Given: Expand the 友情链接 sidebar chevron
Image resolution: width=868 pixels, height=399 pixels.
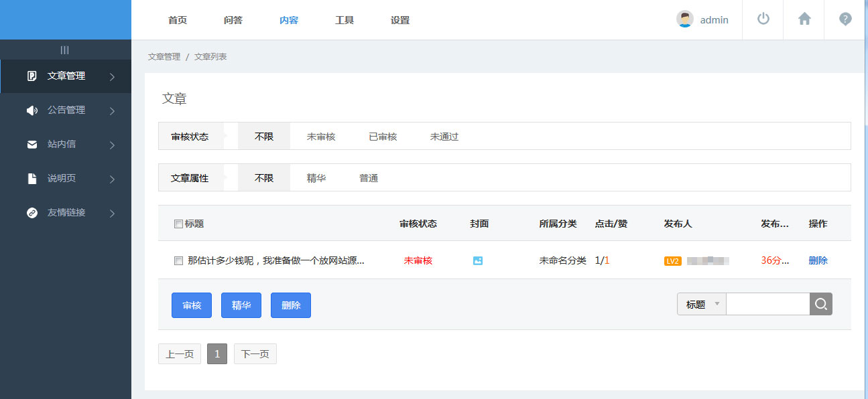Looking at the screenshot, I should [x=112, y=214].
